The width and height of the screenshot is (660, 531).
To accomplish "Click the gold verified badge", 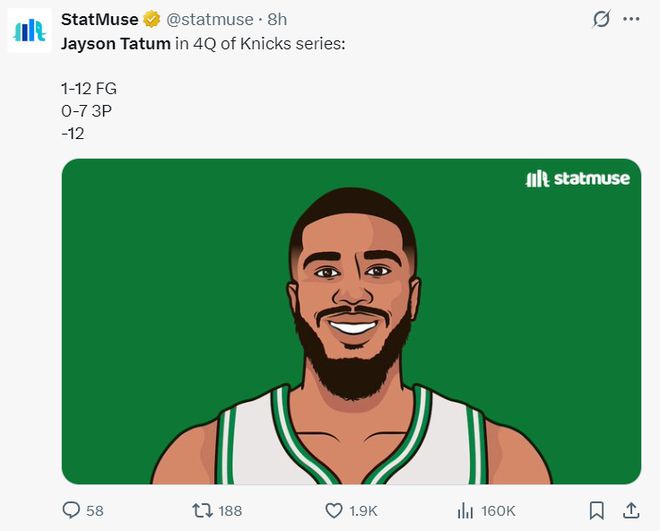I will (x=152, y=19).
